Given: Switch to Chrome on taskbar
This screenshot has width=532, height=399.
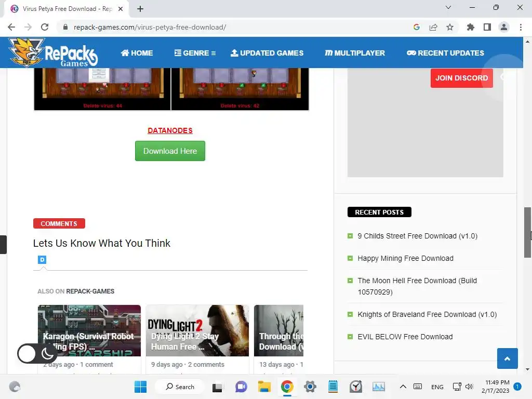Looking at the screenshot, I should click(287, 387).
